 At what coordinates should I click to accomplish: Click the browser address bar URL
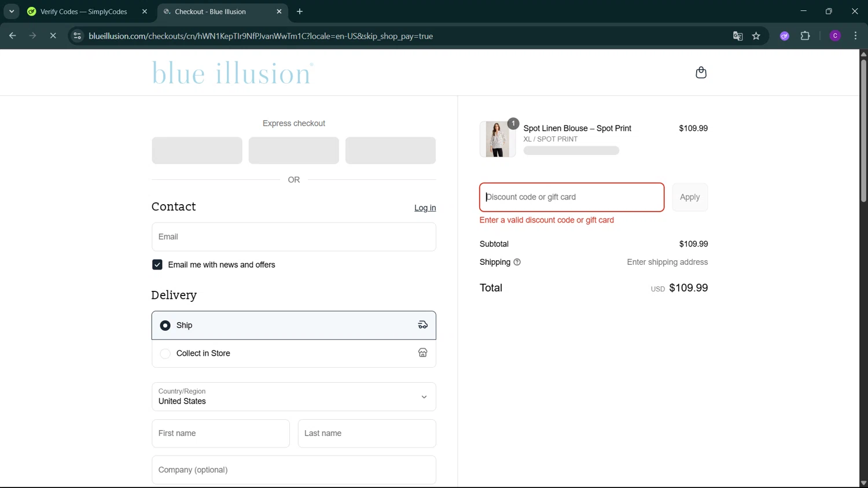click(x=261, y=36)
